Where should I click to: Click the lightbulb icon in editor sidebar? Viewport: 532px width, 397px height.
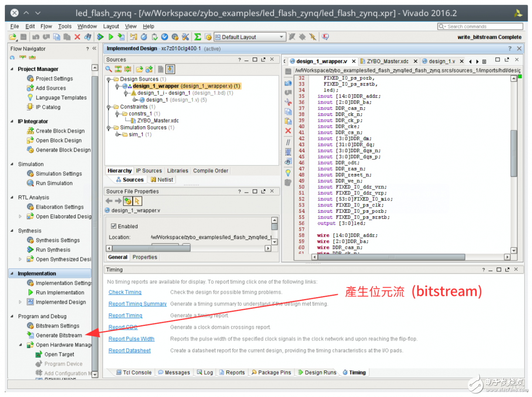point(288,173)
